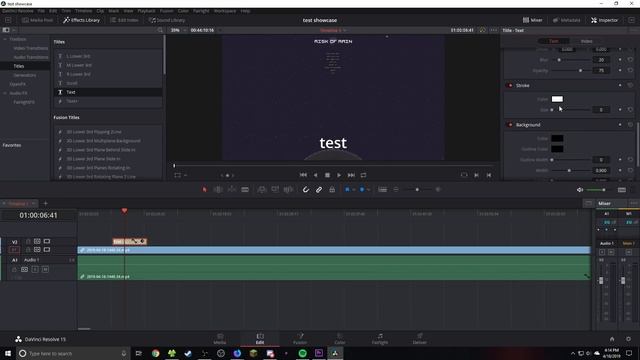Jump to first frame in viewer
The height and width of the screenshot is (360, 640).
pyautogui.click(x=303, y=175)
